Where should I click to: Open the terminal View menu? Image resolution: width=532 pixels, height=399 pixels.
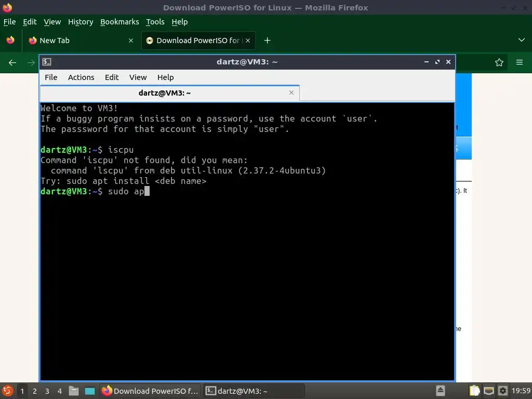tap(138, 77)
